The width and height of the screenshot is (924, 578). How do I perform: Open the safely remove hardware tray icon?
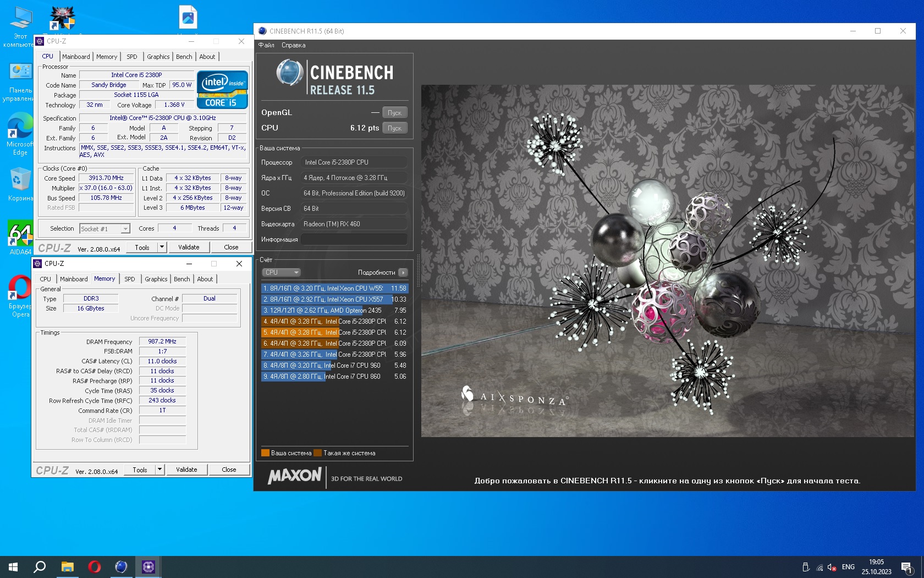(806, 567)
